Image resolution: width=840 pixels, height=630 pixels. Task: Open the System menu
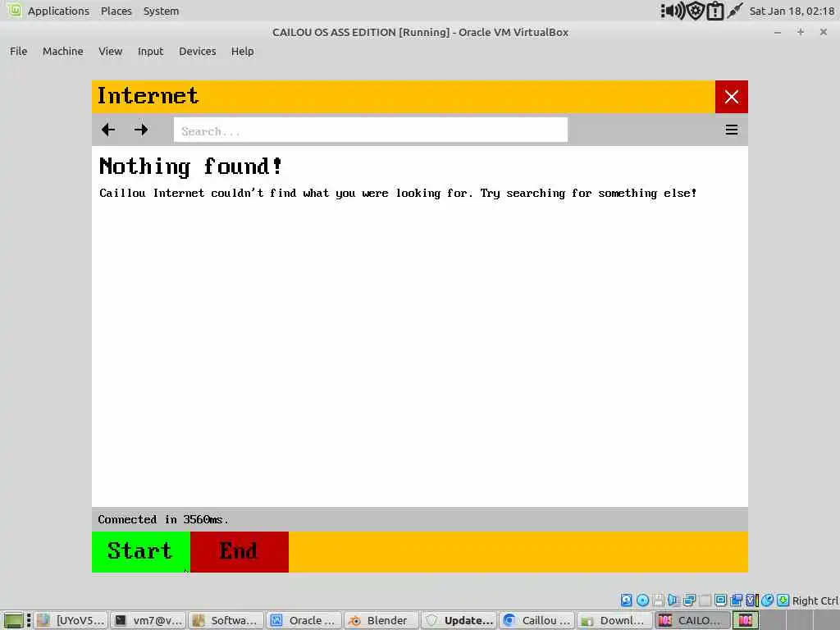tap(162, 11)
